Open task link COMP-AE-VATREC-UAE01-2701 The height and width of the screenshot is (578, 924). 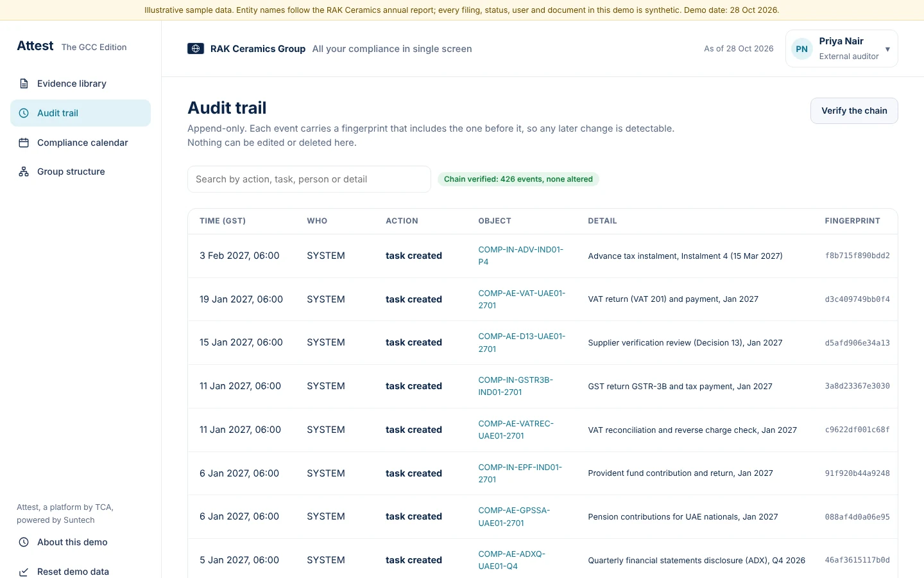tap(516, 430)
